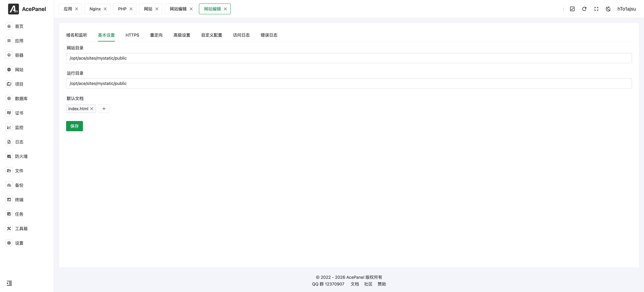Screen dimensions: 644x292
Task: Open the hTo1ajsu user menu
Action: click(x=626, y=9)
